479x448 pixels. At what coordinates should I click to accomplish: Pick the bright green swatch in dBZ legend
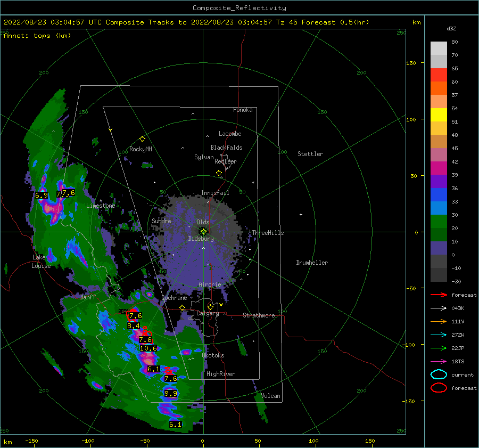point(439,222)
